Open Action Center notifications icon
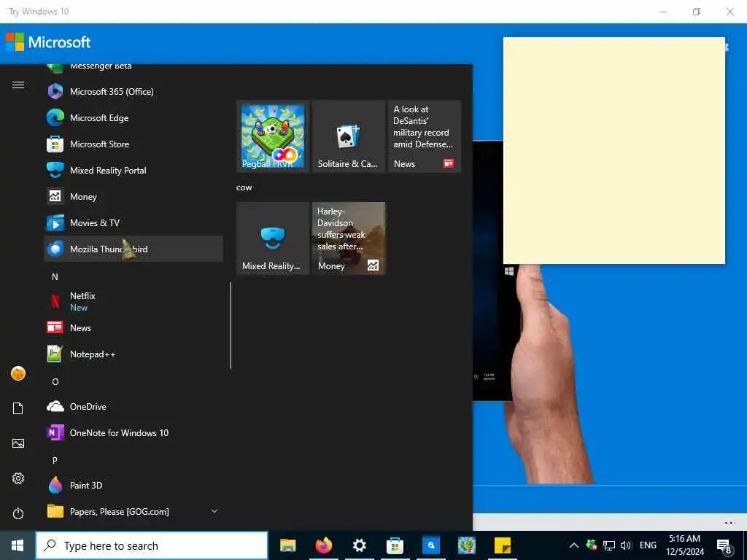Image resolution: width=747 pixels, height=560 pixels. coord(724,545)
